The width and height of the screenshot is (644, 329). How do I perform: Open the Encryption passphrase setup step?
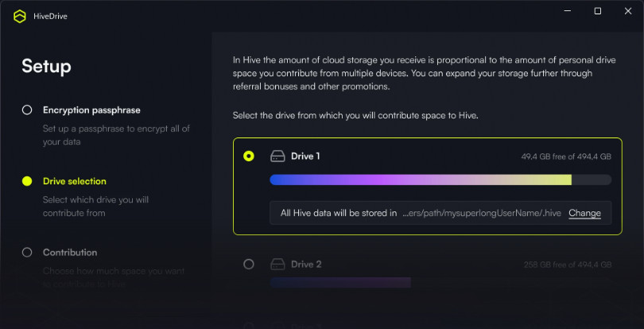tap(91, 110)
